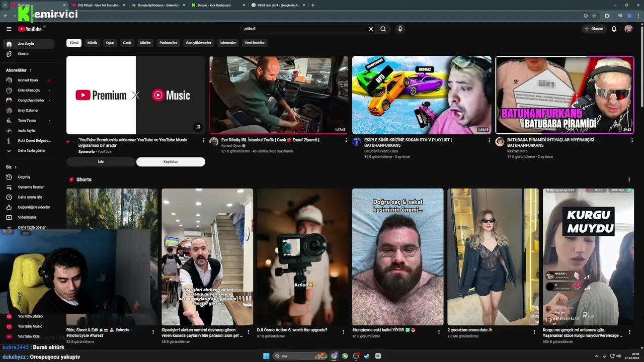
Task: Run search with the magnifier icon
Action: click(383, 29)
